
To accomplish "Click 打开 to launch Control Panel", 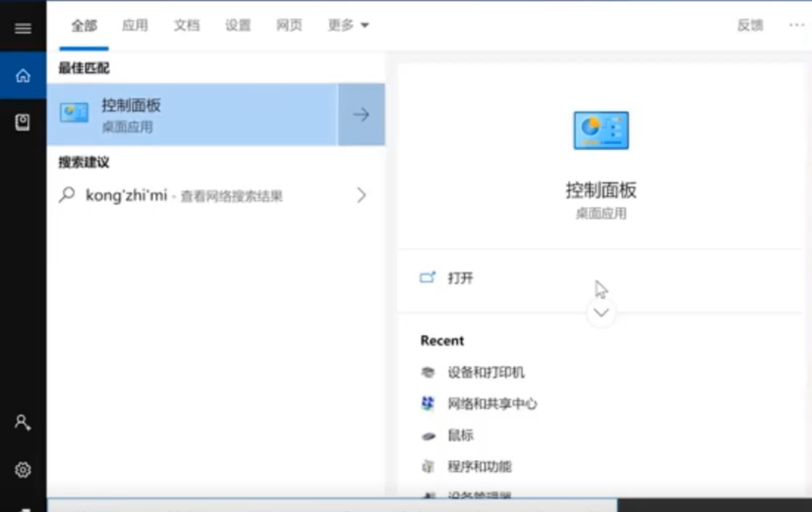I will [459, 278].
